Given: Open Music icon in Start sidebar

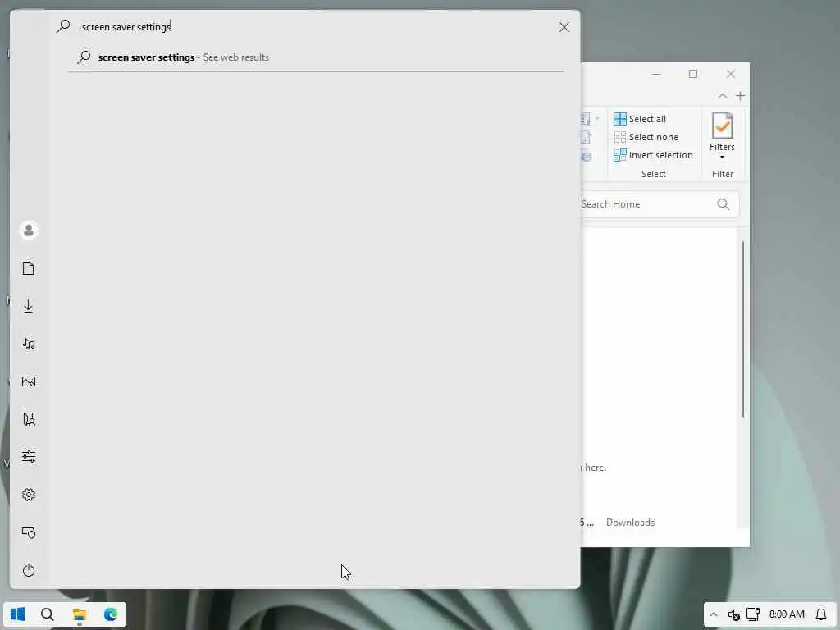Looking at the screenshot, I should (x=29, y=344).
